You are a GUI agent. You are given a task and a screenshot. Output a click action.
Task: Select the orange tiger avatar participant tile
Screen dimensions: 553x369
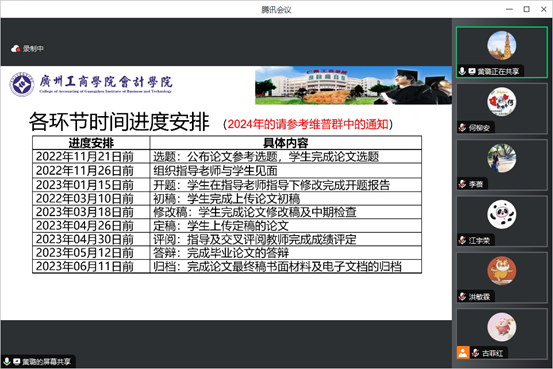(502, 278)
